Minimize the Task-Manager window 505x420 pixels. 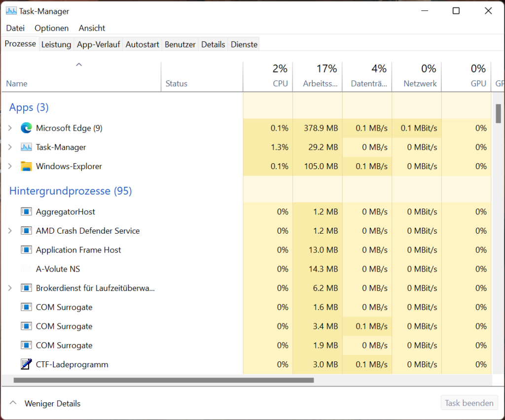[425, 11]
